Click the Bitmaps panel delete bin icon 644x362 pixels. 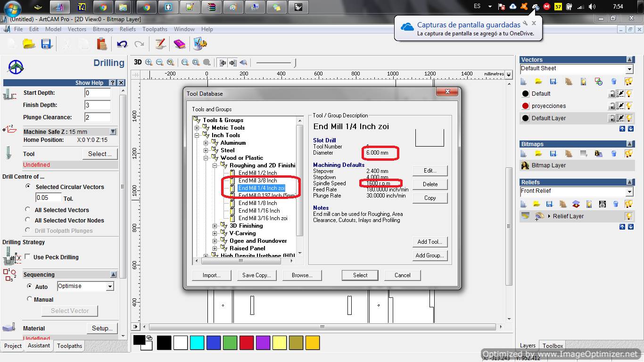pyautogui.click(x=614, y=154)
